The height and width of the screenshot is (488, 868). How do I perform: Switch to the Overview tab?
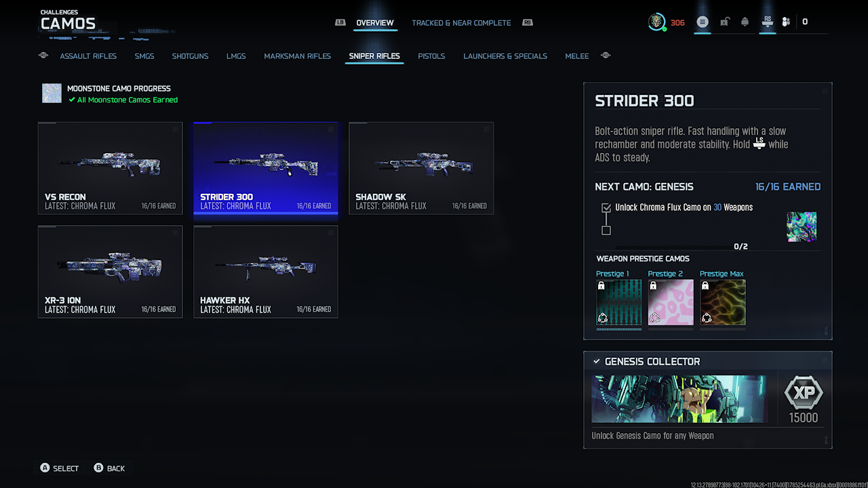point(375,23)
